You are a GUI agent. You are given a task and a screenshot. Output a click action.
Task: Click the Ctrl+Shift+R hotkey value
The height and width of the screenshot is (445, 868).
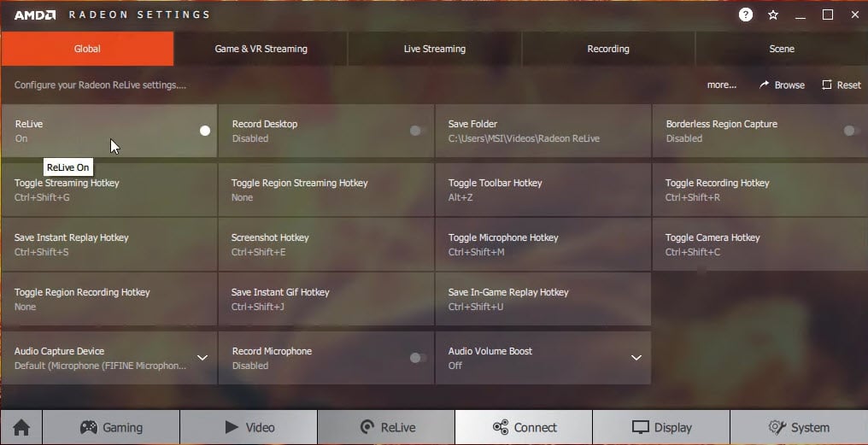693,197
